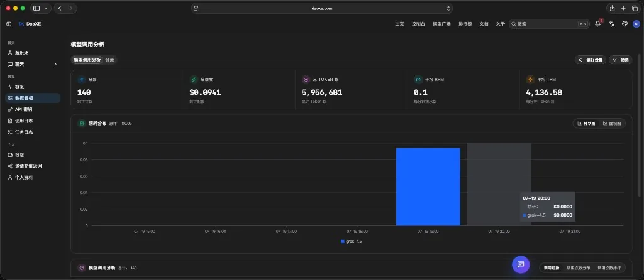
Task: Open 控制台 in top navigation
Action: 418,24
